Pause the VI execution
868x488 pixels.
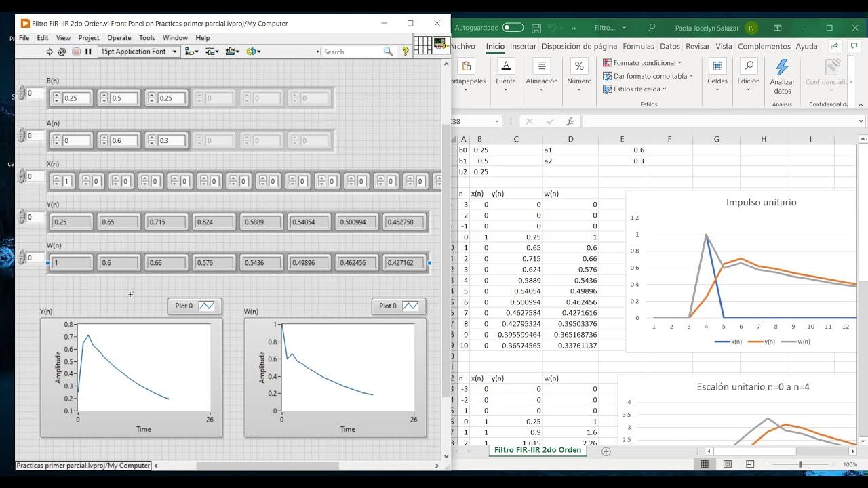(88, 52)
